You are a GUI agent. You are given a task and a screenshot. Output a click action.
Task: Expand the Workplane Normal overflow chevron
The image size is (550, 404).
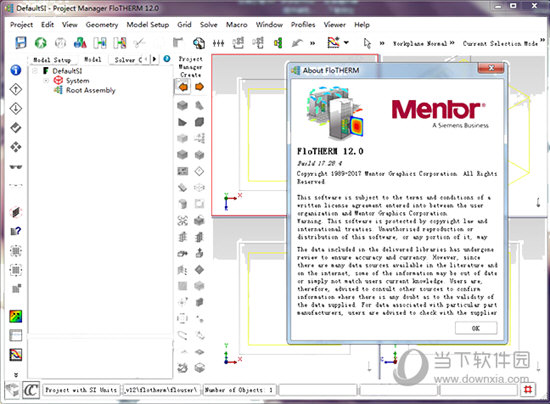452,43
